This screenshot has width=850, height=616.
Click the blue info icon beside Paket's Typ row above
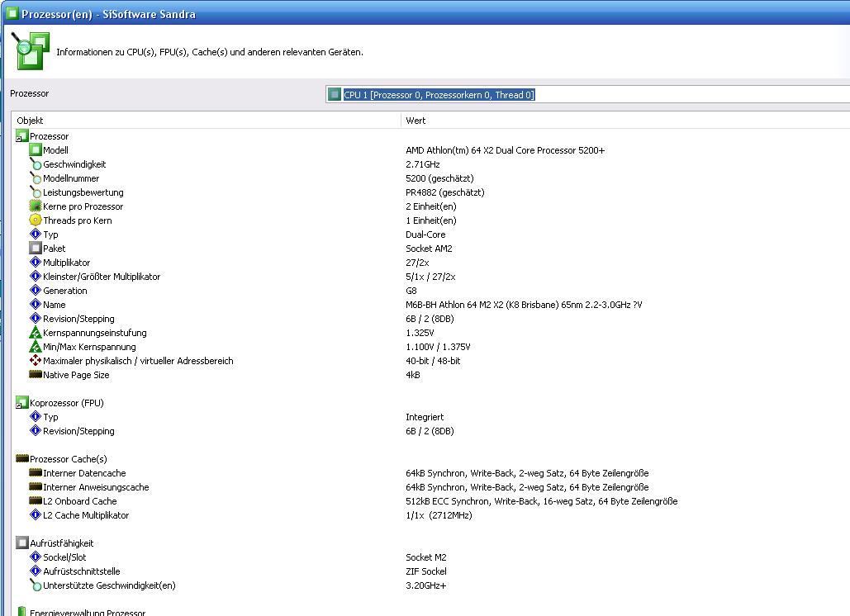(36, 234)
